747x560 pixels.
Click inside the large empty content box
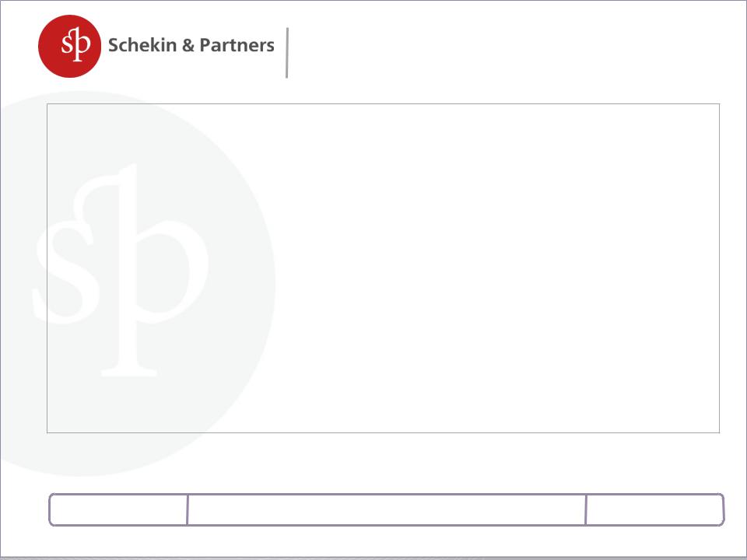(383, 268)
